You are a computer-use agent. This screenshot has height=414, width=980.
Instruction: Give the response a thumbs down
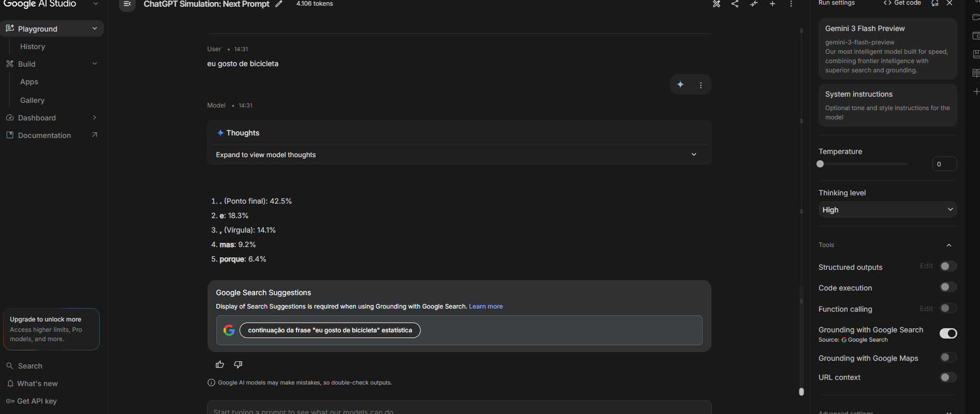click(x=238, y=365)
